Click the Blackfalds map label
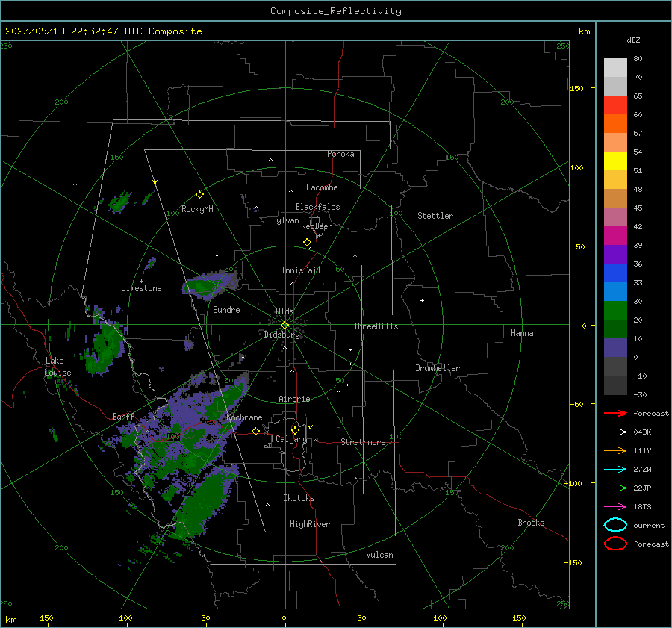The height and width of the screenshot is (628, 672). 317,207
